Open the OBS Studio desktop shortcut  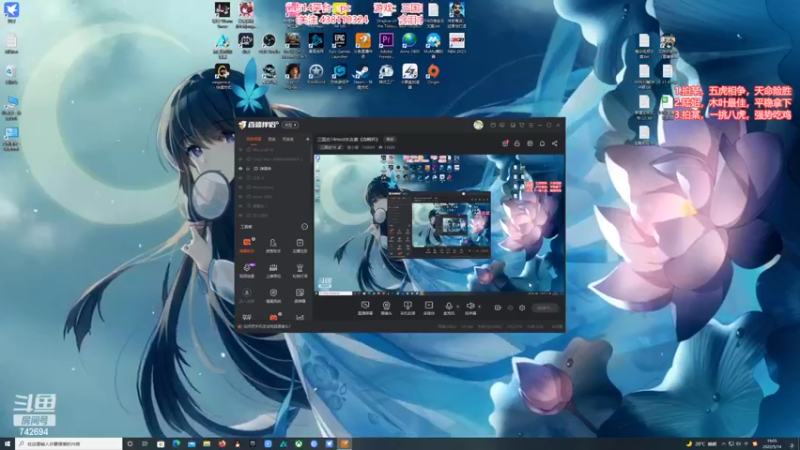[269, 41]
